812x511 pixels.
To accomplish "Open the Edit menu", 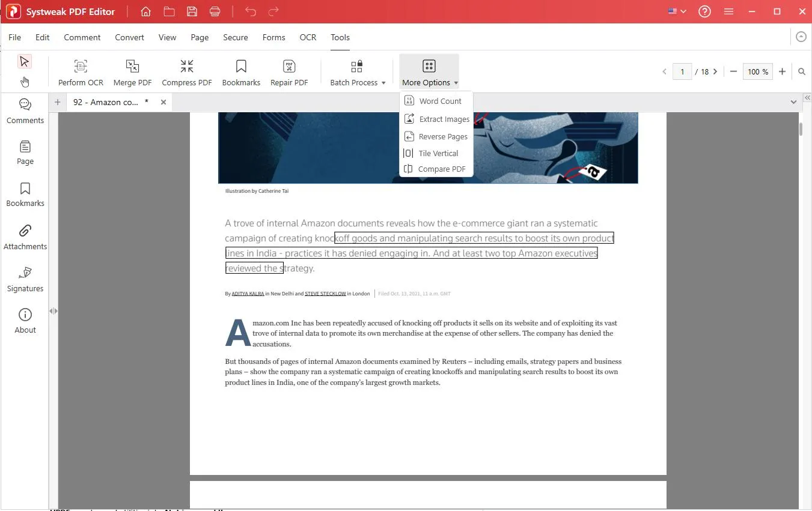I will tap(42, 37).
